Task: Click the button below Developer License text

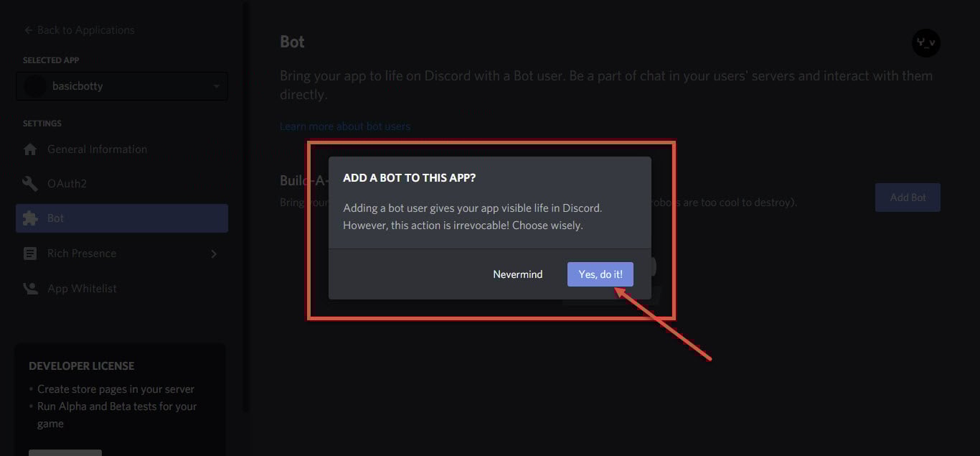Action: (65, 452)
